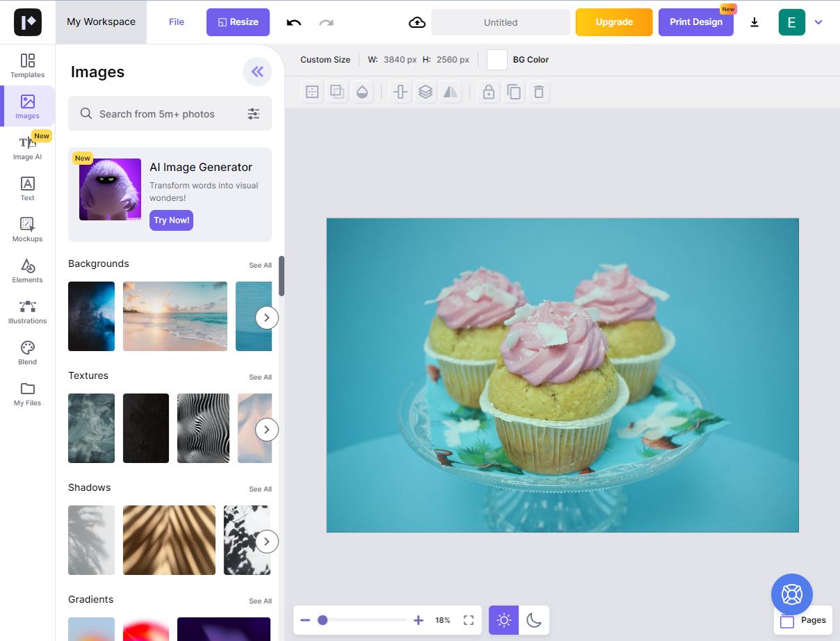Select the Image AI sidebar tool
The image size is (840, 641).
27,147
